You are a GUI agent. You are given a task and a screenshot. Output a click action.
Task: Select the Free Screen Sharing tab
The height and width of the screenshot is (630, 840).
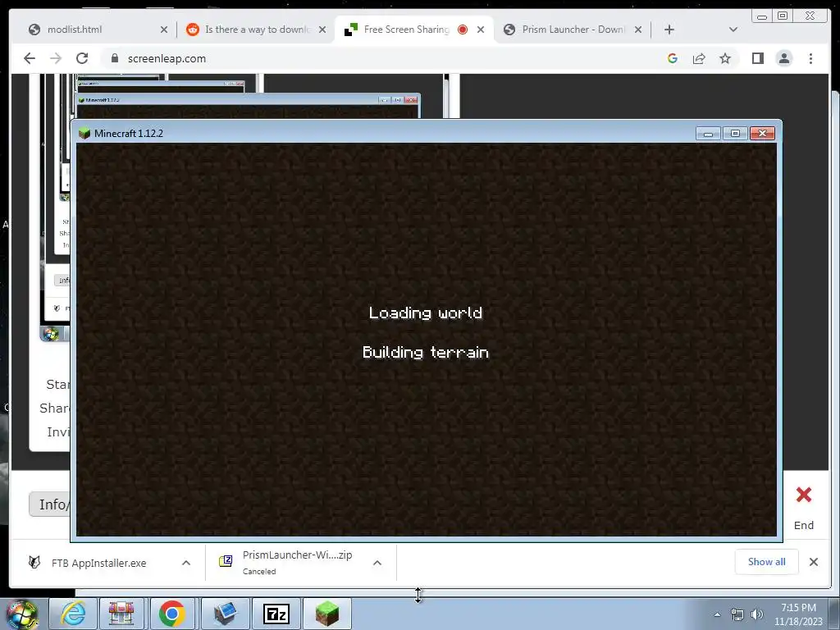(x=407, y=30)
